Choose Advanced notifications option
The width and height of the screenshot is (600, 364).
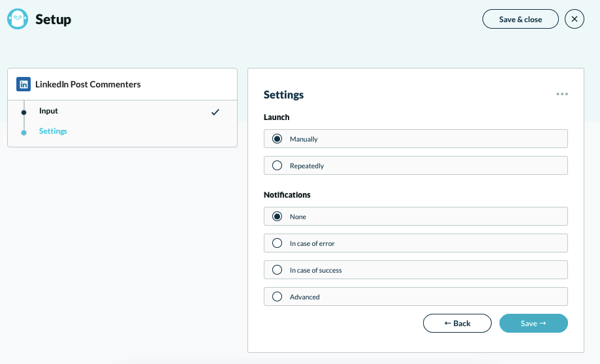point(416,297)
